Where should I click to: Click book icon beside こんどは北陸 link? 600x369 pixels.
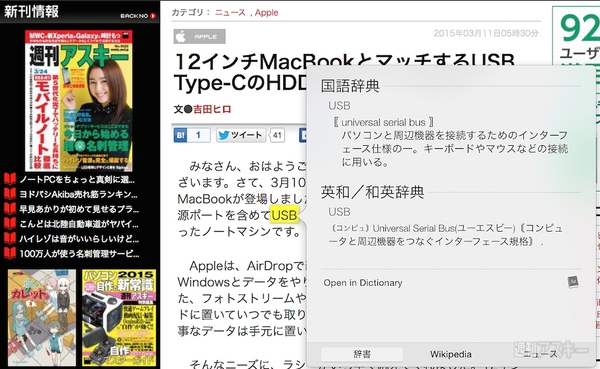[x=10, y=224]
